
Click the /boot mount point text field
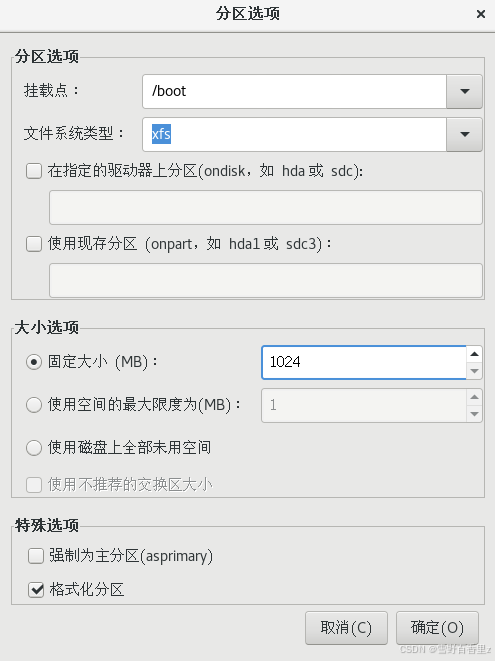point(294,91)
